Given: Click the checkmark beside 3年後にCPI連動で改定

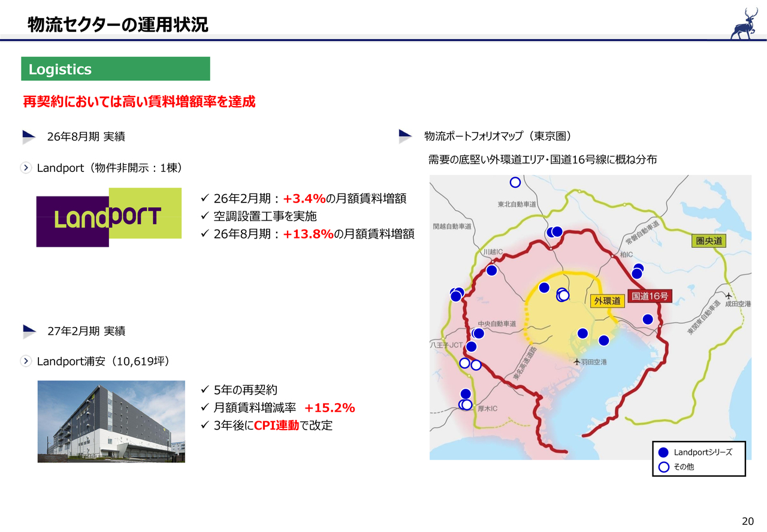Looking at the screenshot, I should click(205, 426).
